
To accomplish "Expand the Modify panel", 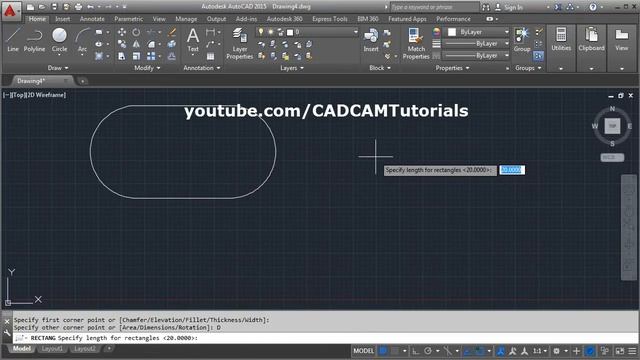I will coord(147,68).
